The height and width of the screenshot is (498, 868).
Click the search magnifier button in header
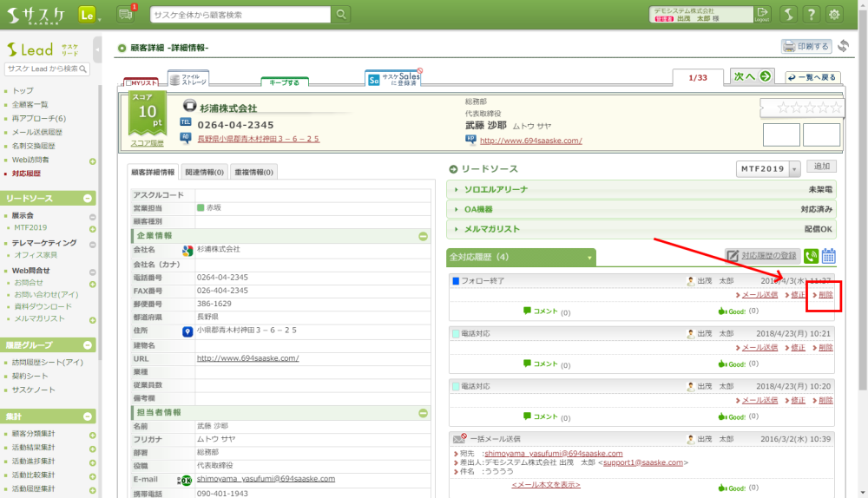[x=342, y=14]
